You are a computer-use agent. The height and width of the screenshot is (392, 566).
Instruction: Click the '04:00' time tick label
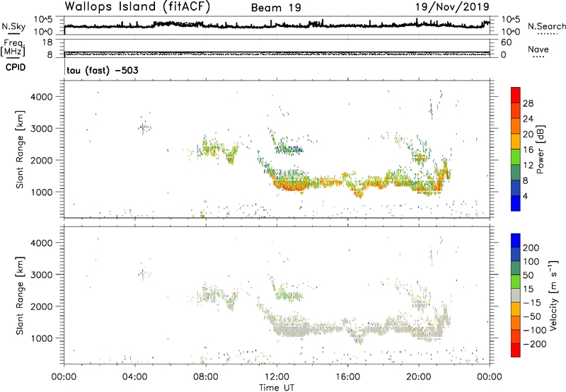(x=135, y=377)
